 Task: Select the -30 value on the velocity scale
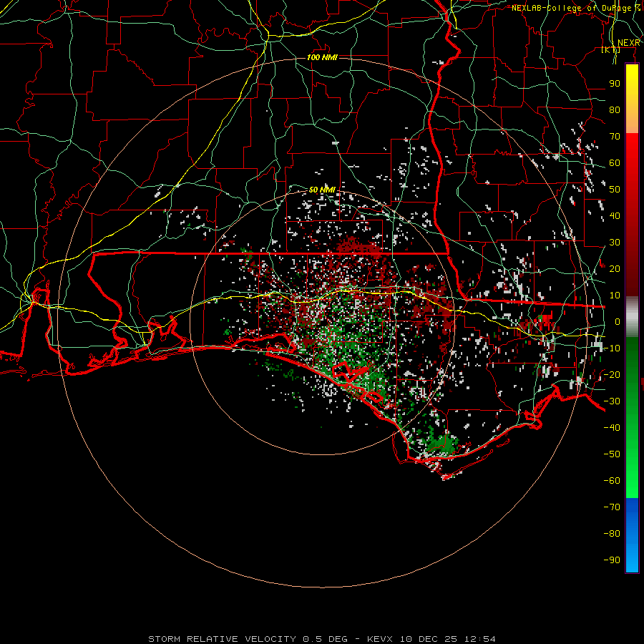coord(612,401)
